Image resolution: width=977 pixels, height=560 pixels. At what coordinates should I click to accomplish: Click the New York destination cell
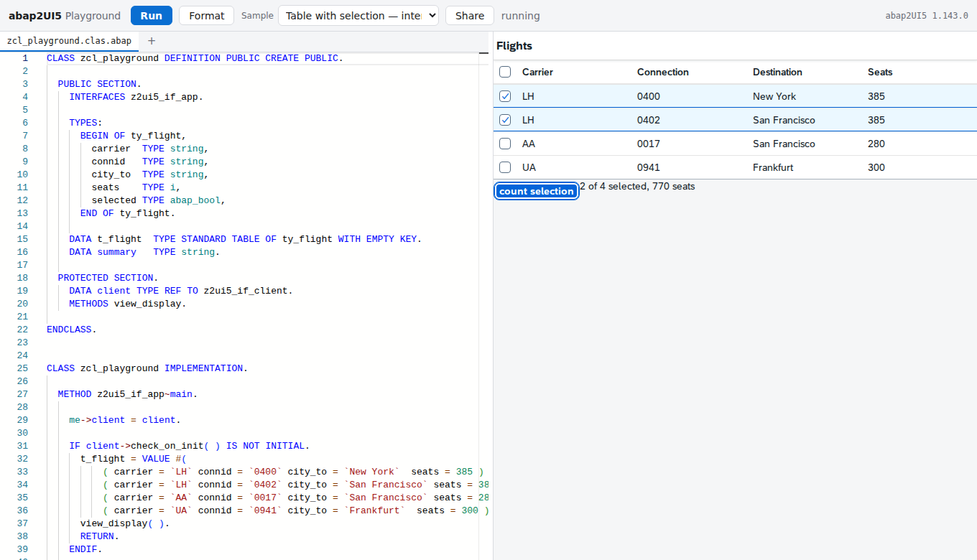click(774, 96)
